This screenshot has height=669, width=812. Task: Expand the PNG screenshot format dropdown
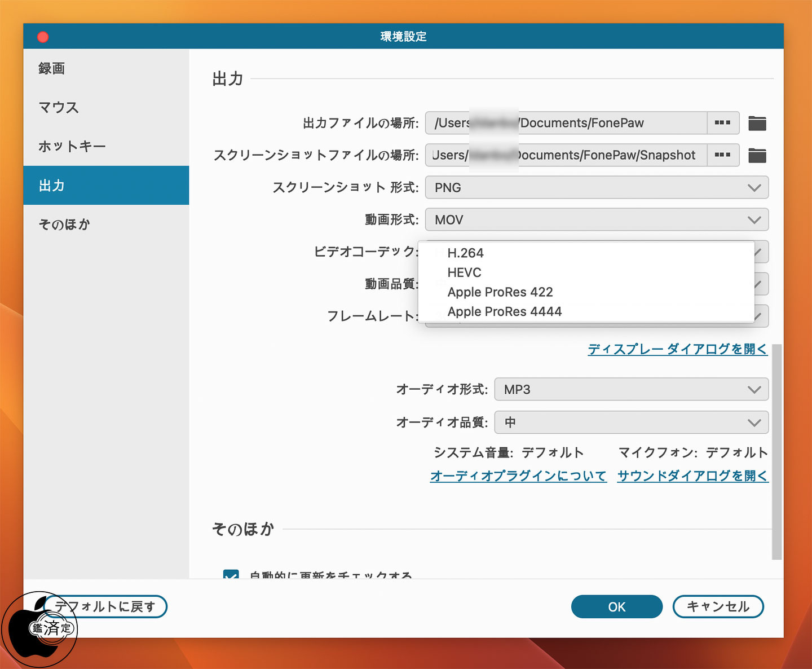point(597,187)
